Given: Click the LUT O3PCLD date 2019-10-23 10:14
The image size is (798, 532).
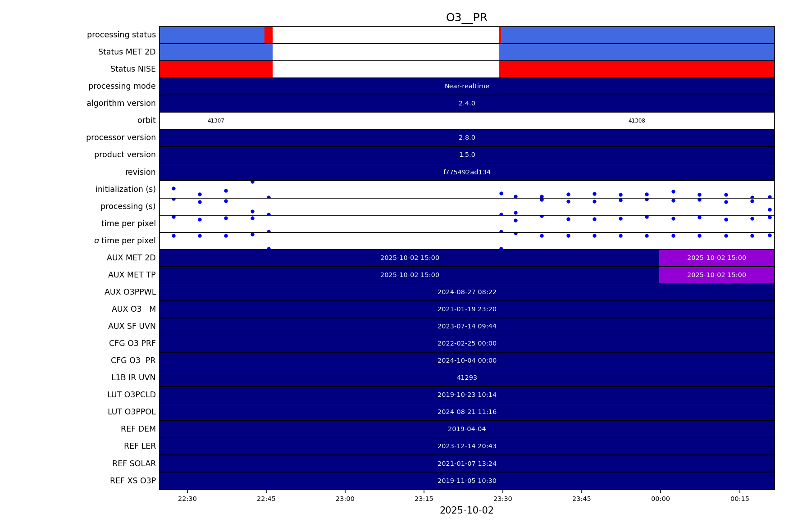Looking at the screenshot, I should (466, 395).
